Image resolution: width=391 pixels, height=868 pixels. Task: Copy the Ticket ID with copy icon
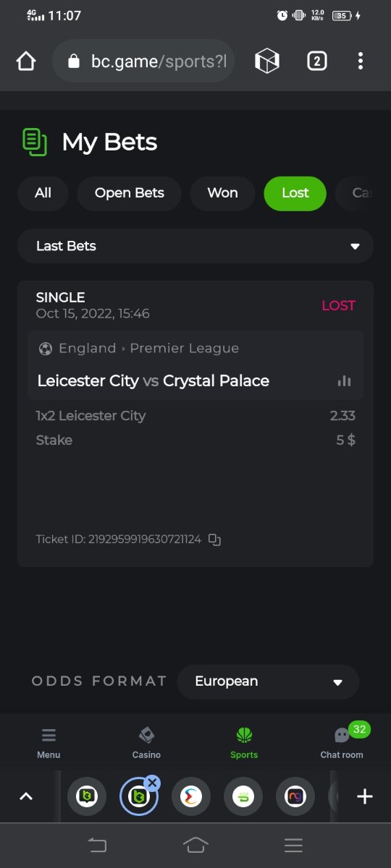point(214,539)
